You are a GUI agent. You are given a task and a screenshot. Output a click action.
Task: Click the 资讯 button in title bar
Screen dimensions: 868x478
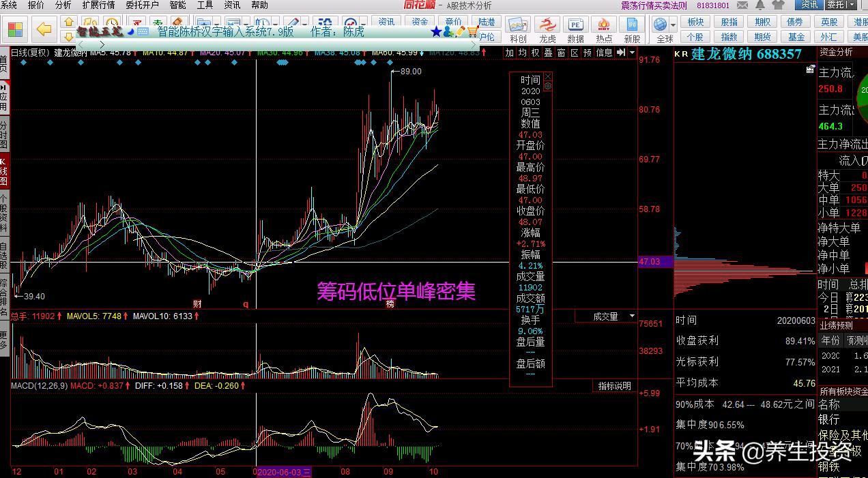(809, 5)
